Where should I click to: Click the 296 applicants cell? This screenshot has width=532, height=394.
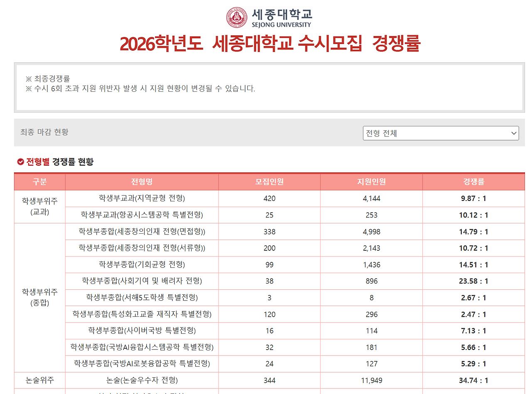[372, 314]
